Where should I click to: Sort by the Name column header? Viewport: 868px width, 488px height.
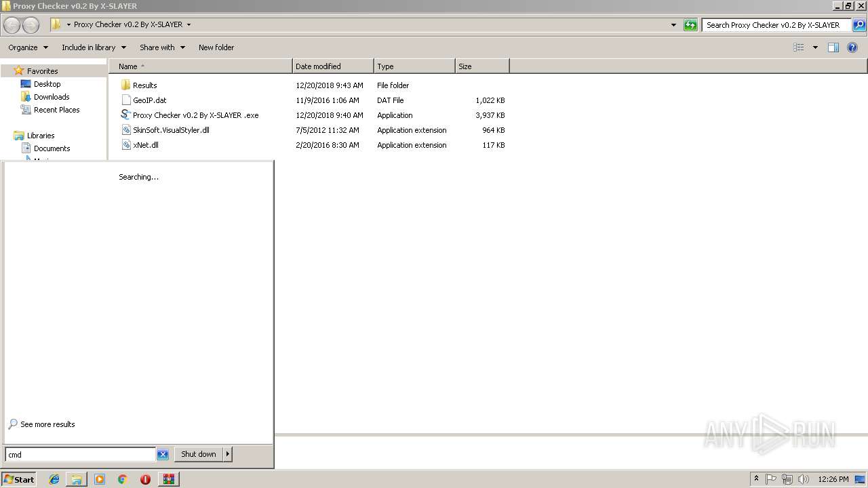200,66
